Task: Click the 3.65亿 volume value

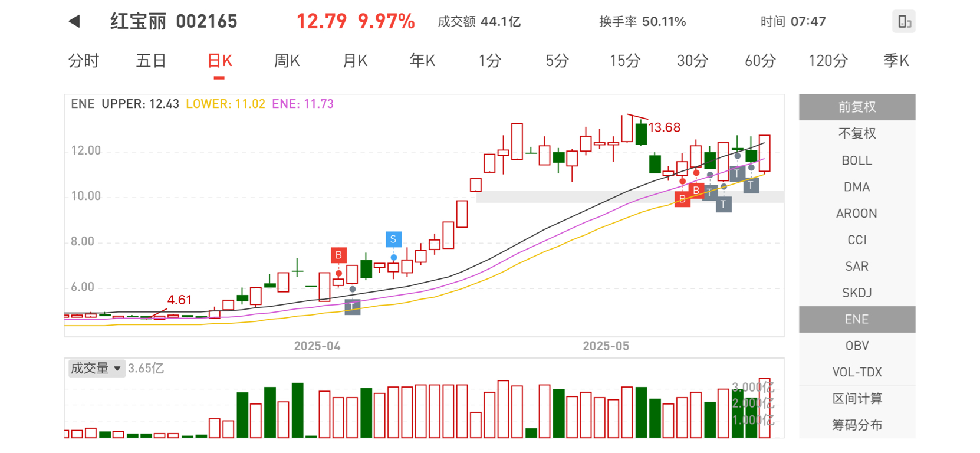Action: click(146, 369)
